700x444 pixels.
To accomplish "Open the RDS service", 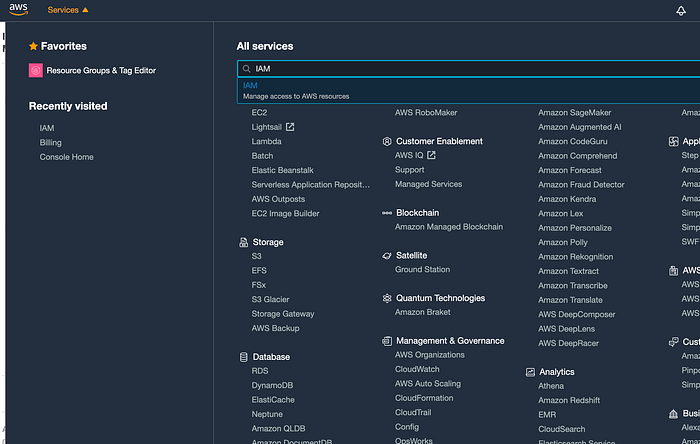I will [260, 371].
